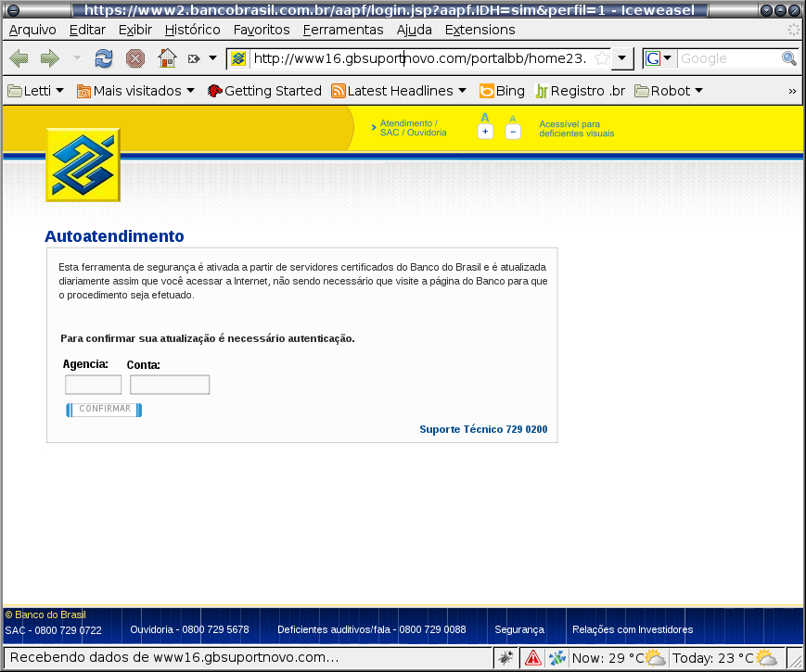Open the address bar URL history dropdown
The image size is (806, 672).
(x=622, y=58)
